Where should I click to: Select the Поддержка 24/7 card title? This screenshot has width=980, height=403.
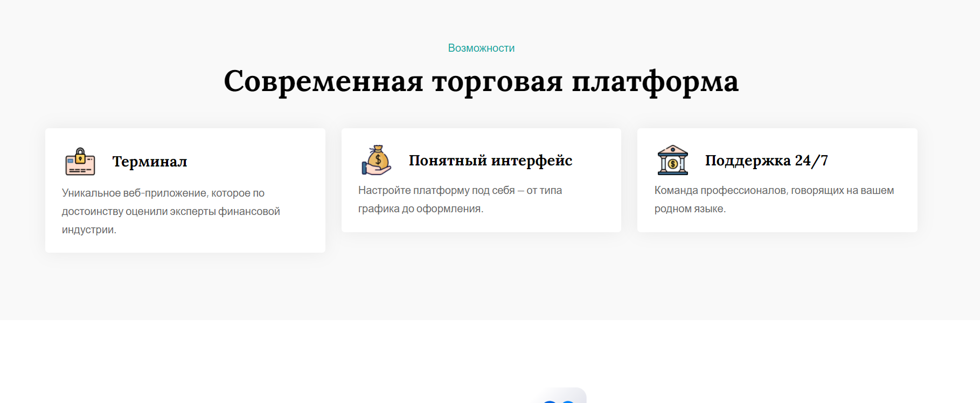click(x=766, y=161)
